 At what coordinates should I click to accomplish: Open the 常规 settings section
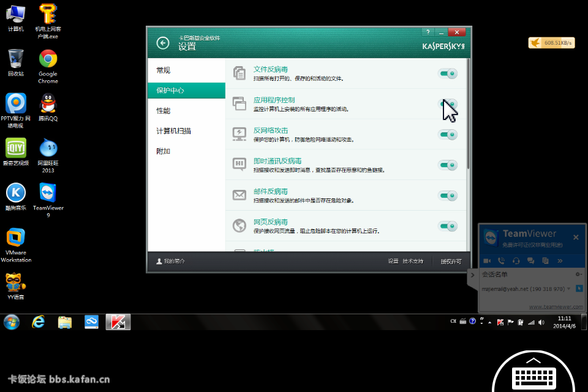[x=187, y=70]
